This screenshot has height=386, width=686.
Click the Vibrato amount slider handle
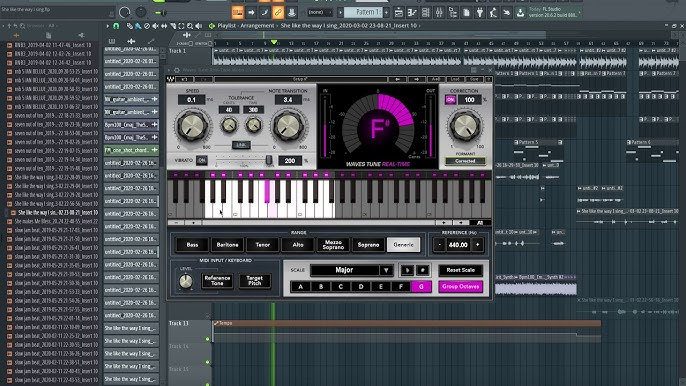(269, 160)
